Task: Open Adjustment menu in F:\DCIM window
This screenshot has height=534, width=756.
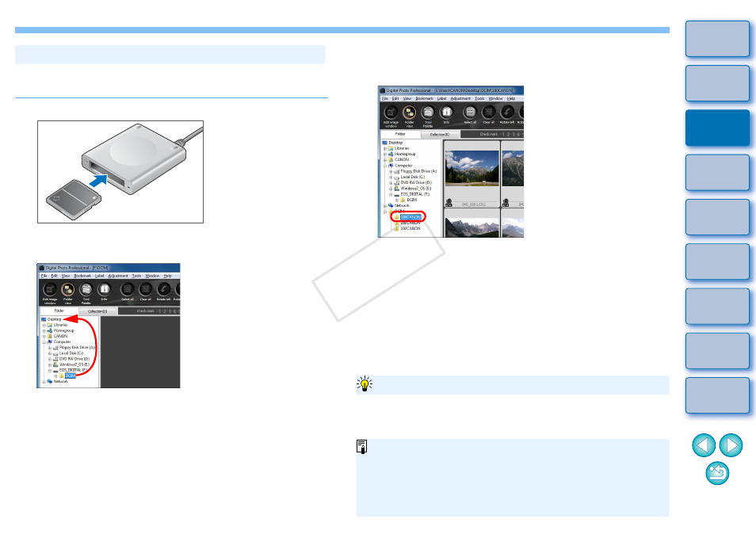Action: click(x=118, y=276)
